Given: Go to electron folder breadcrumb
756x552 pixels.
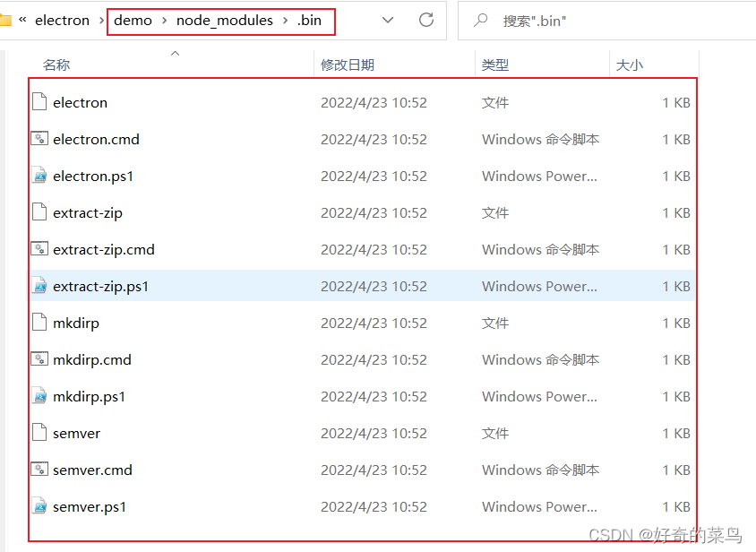Looking at the screenshot, I should 62,21.
